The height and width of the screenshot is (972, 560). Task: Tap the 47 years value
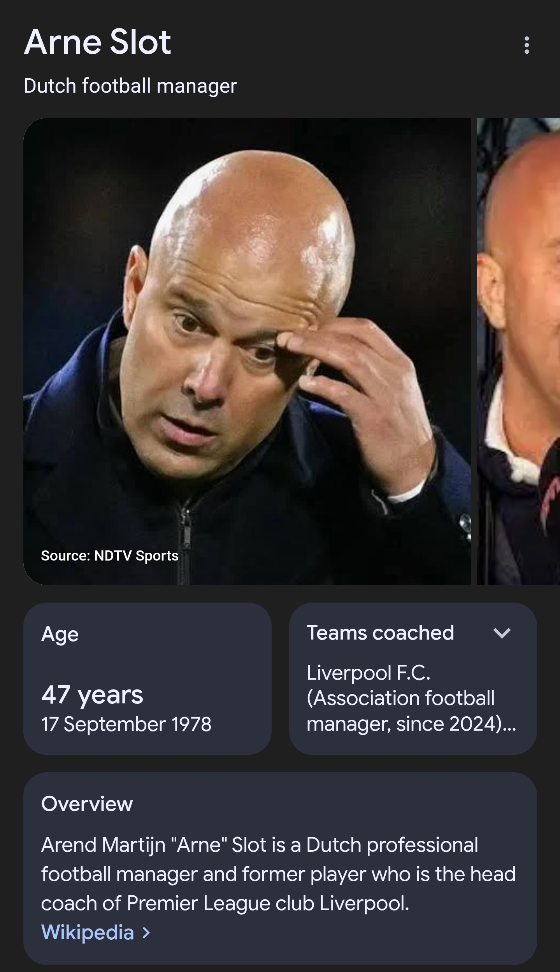point(92,695)
